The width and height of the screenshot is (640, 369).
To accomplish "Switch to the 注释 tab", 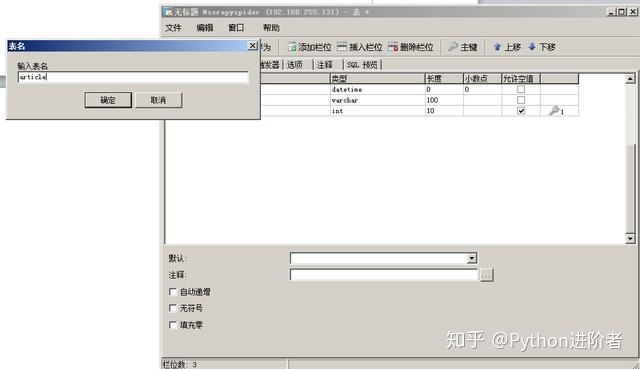I will click(x=325, y=64).
